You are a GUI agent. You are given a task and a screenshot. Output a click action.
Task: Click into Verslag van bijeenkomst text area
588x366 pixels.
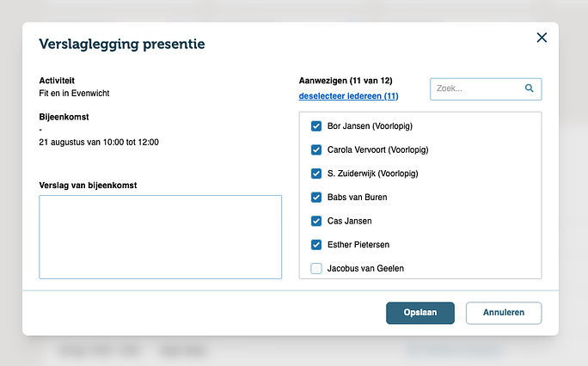(160, 237)
